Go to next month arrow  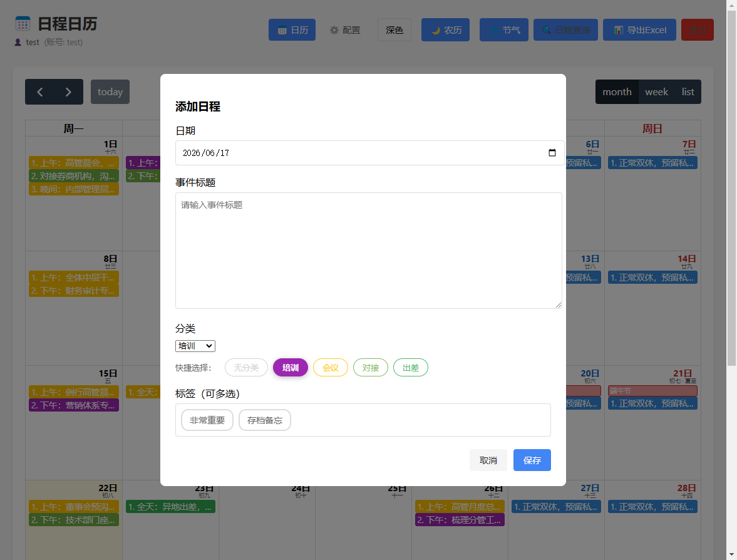tap(69, 91)
